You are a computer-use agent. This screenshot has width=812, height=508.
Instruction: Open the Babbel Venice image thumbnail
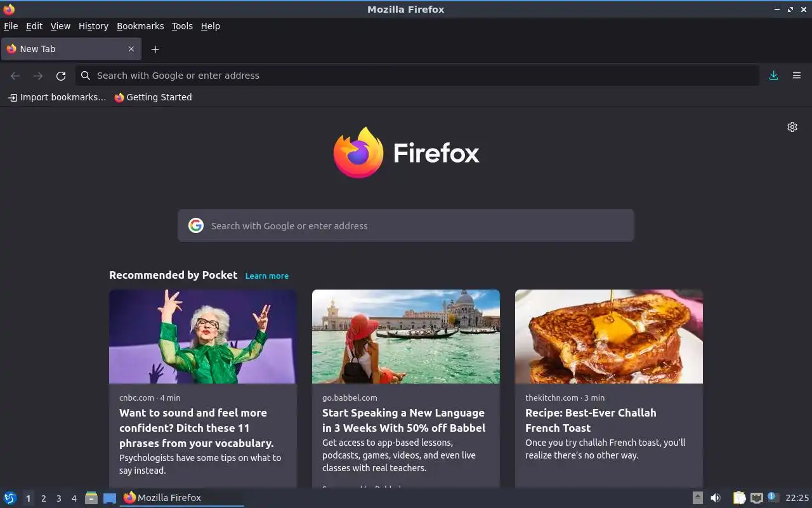pos(406,337)
